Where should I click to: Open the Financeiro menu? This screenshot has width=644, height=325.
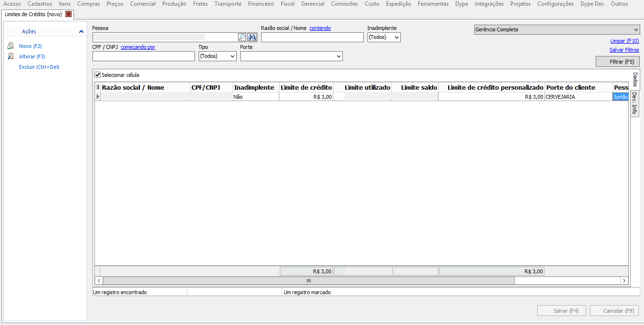click(261, 4)
